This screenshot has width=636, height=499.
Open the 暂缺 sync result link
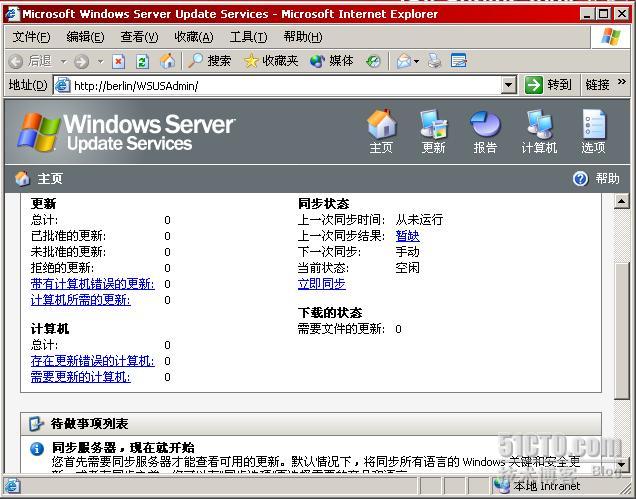coord(408,236)
